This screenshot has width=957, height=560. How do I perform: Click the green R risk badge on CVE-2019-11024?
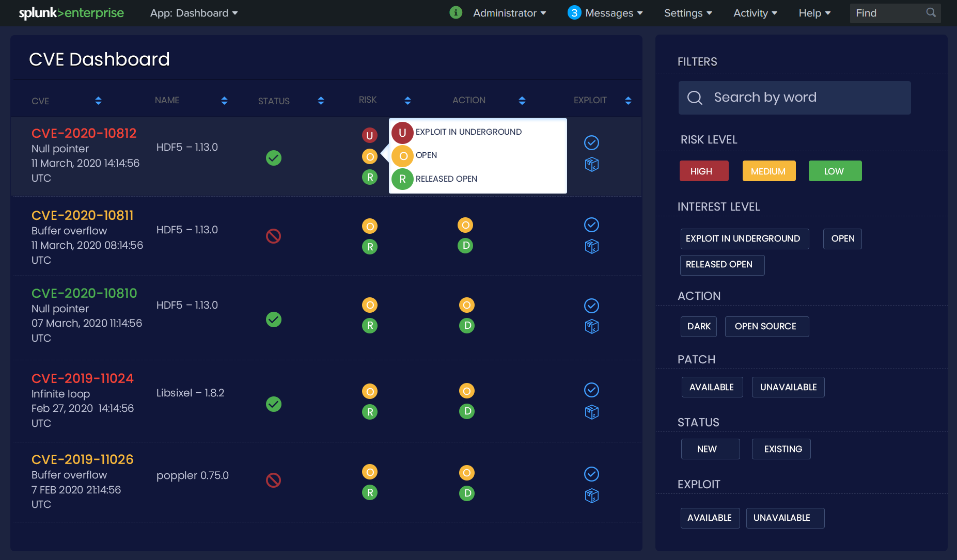370,411
